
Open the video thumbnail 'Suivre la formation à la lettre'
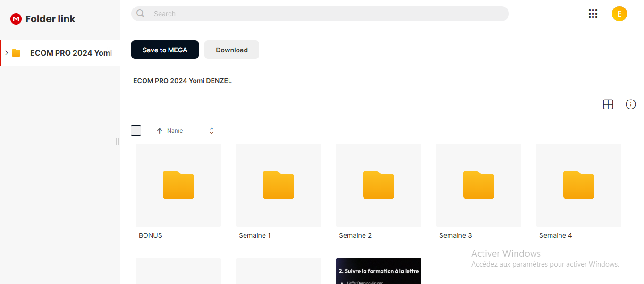click(x=379, y=271)
